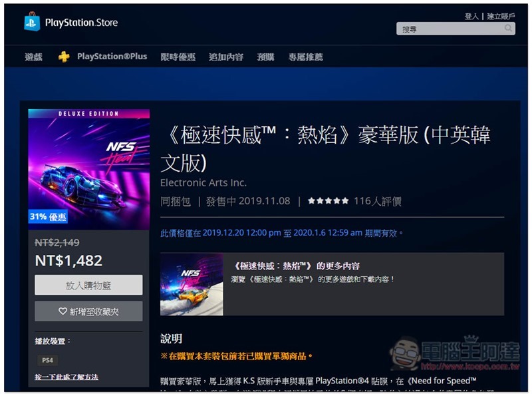Click the 瀏覽《極速快感：熱焰™》的更多遊戲和下載內容 text
This screenshot has width=532, height=396.
313,280
